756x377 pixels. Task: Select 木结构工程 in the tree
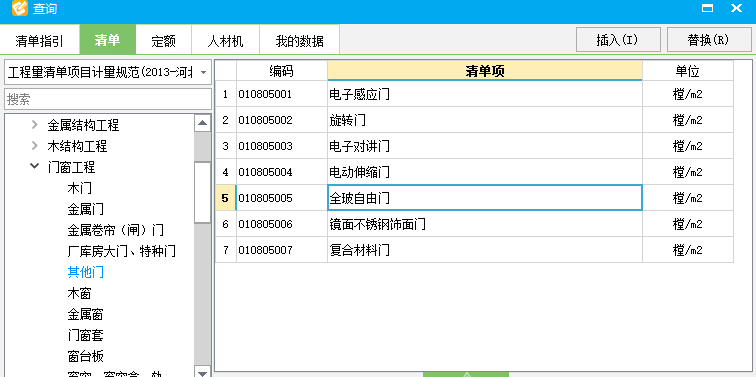77,146
